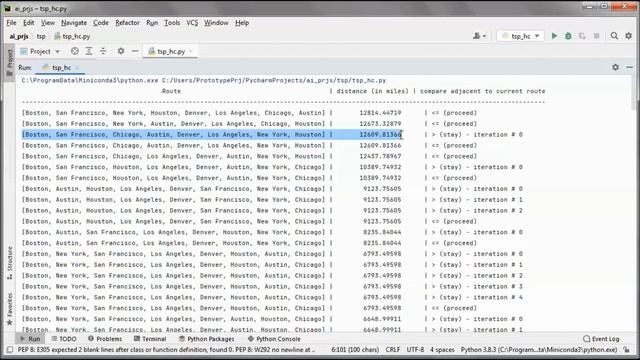Open the run configuration tsp_hc dropdown
Image resolution: width=640 pixels, height=360 pixels.
tap(520, 36)
